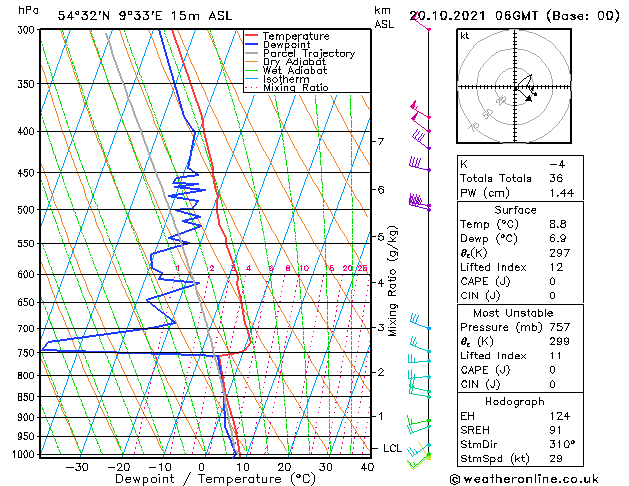Click the '15m ASL' elevation text
The image size is (629, 486).
pyautogui.click(x=201, y=16)
